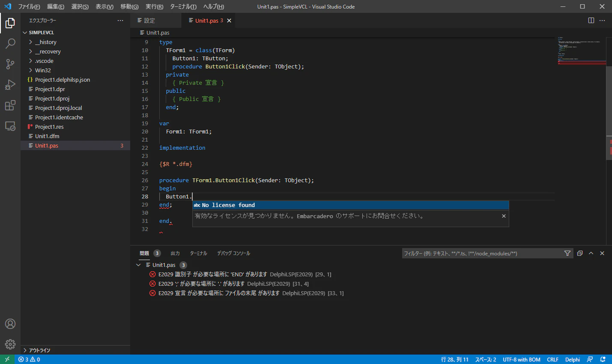Collapse the Unit1.pas problems group
Viewport: 612px width, 364px height.
[x=138, y=265]
